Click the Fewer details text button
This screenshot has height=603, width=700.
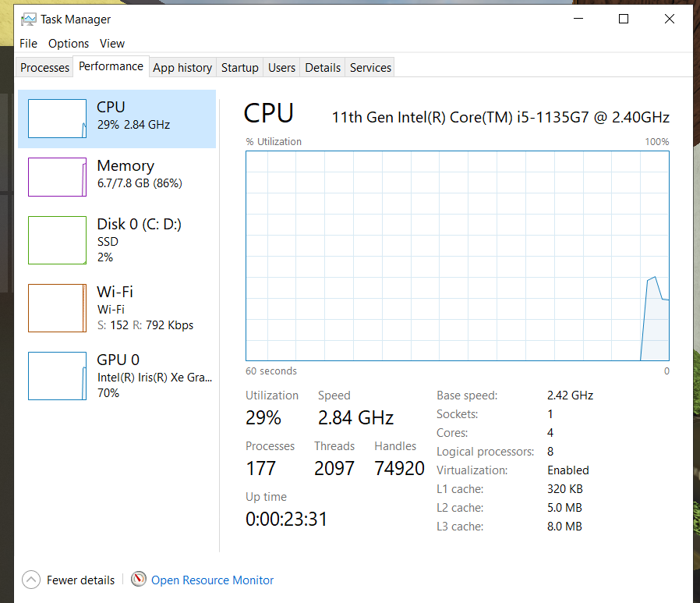81,580
